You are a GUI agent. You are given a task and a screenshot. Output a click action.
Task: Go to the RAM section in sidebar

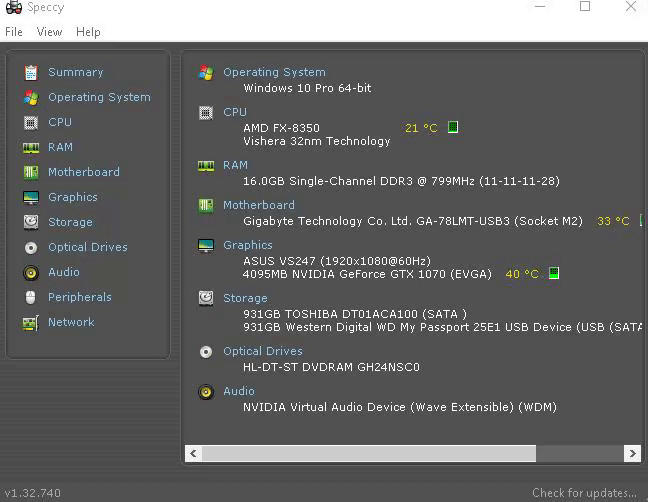(x=60, y=147)
